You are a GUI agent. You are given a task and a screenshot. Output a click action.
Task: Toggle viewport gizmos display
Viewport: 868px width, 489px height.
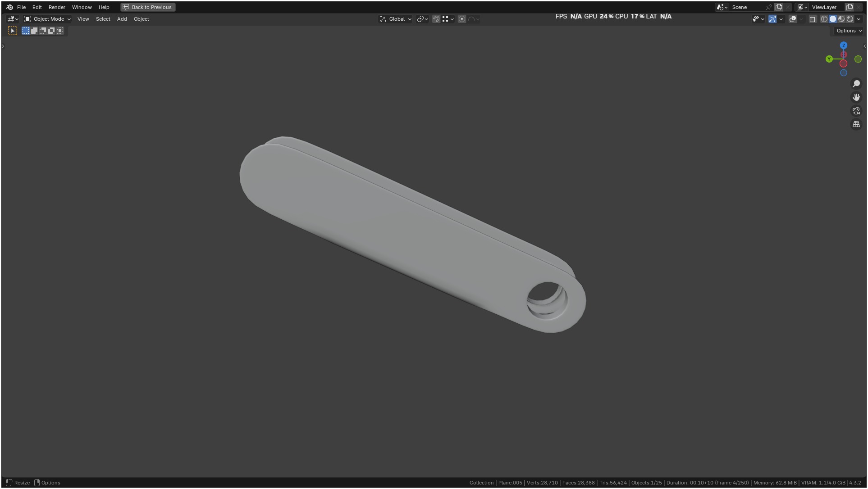coord(772,19)
